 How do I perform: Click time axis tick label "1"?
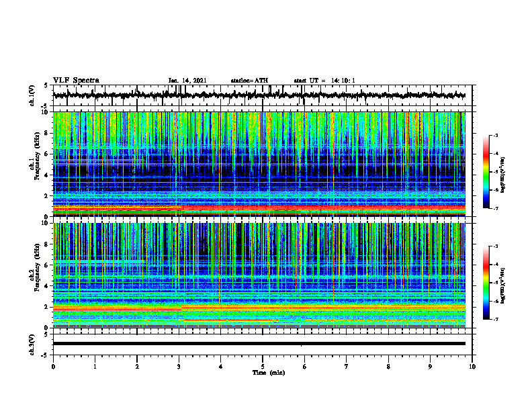click(95, 367)
